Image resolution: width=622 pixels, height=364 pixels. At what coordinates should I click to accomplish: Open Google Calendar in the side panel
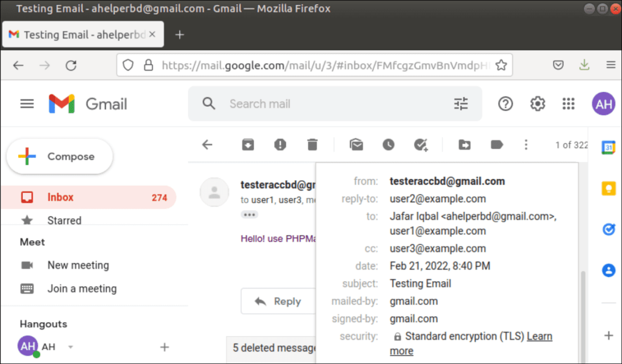608,147
